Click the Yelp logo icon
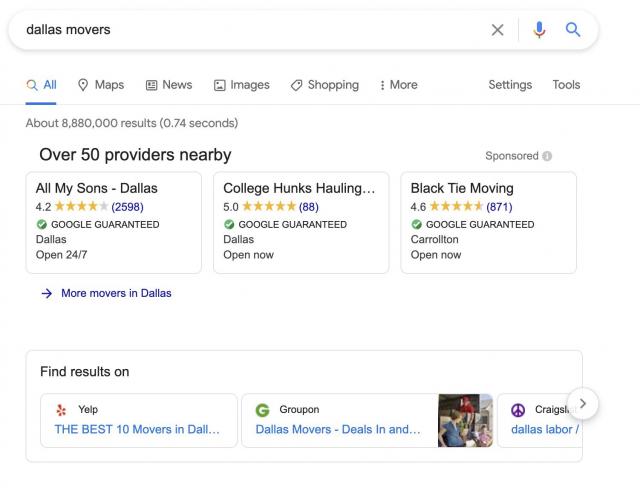640x494 pixels. [61, 410]
